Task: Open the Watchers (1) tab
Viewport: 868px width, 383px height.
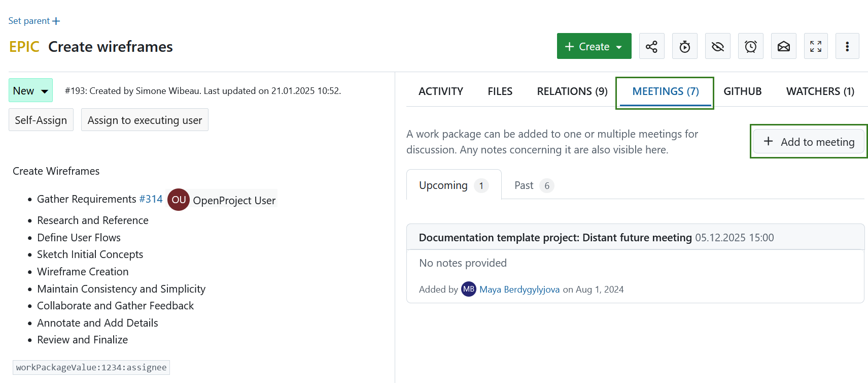Action: 820,91
